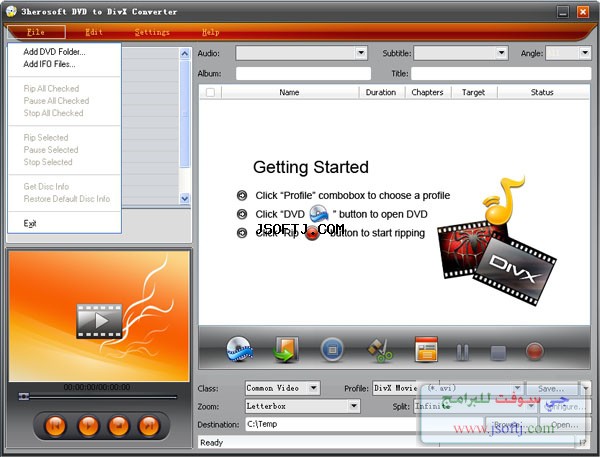
Task: Click the Target column header
Action: coord(474,92)
